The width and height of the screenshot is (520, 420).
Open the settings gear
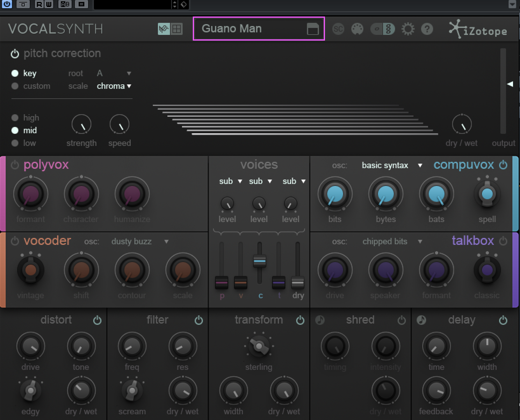408,29
